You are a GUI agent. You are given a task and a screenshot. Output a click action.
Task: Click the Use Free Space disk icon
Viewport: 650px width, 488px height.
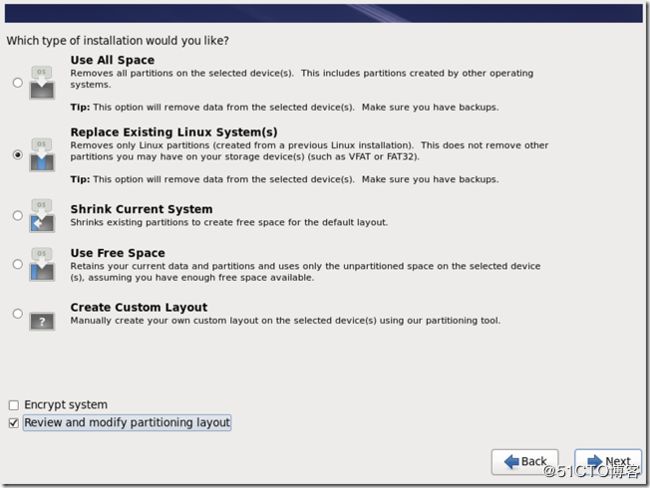(x=42, y=264)
